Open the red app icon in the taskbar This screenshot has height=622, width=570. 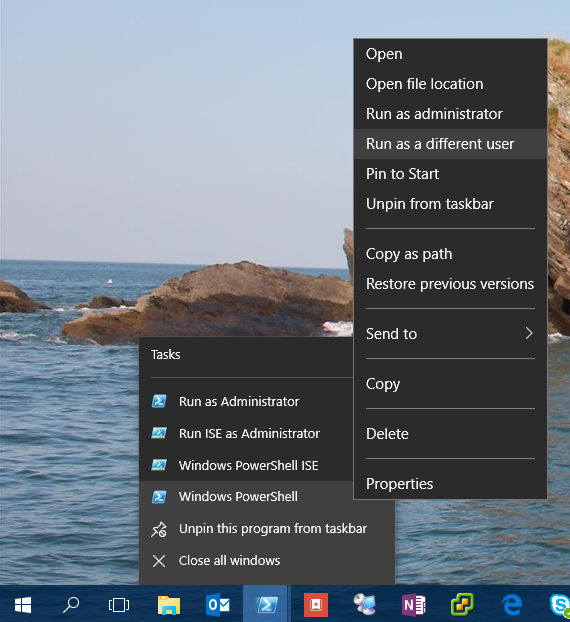316,605
